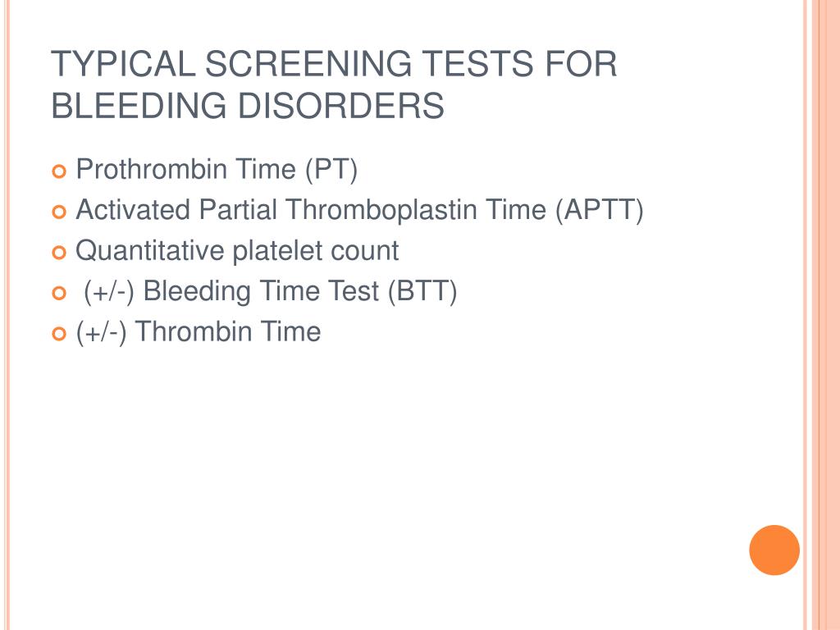This screenshot has width=840, height=630.
Task: Select the bullet next to Quantitative platelet count
Action: click(x=59, y=253)
